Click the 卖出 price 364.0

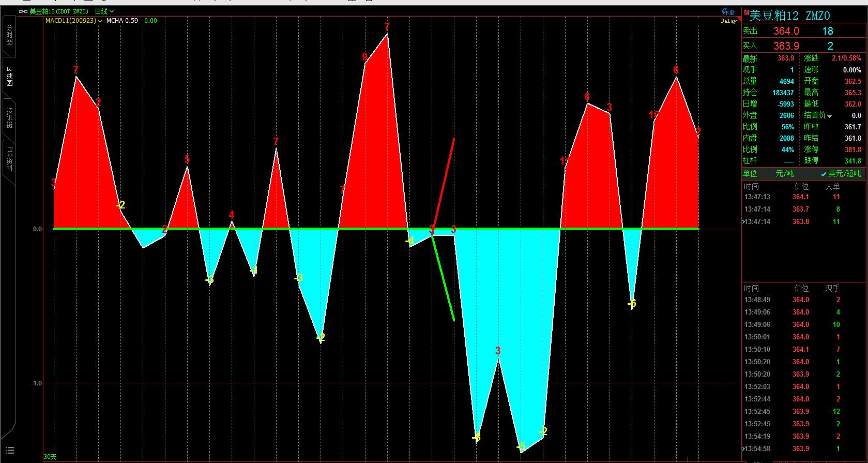[x=786, y=32]
